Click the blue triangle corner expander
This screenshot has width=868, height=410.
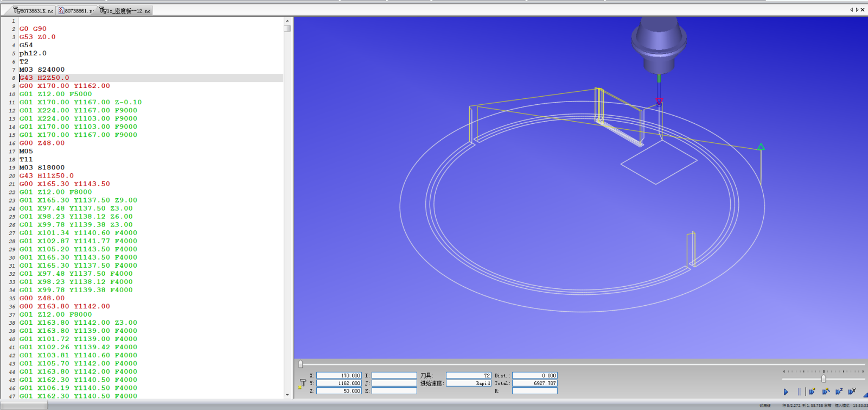pos(864,395)
